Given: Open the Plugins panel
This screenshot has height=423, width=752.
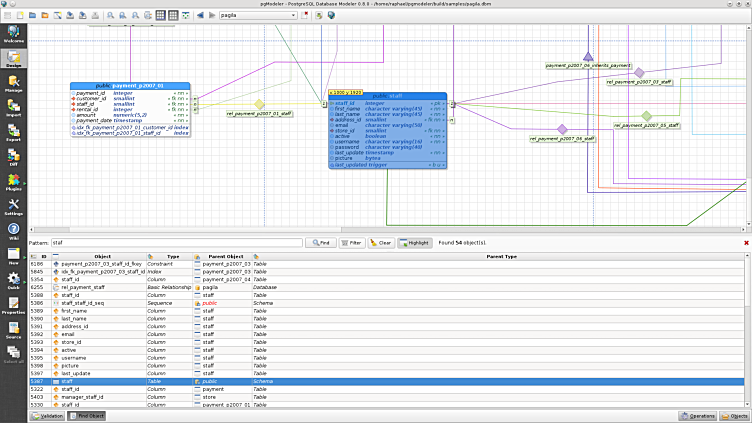Looking at the screenshot, I should point(14,181).
